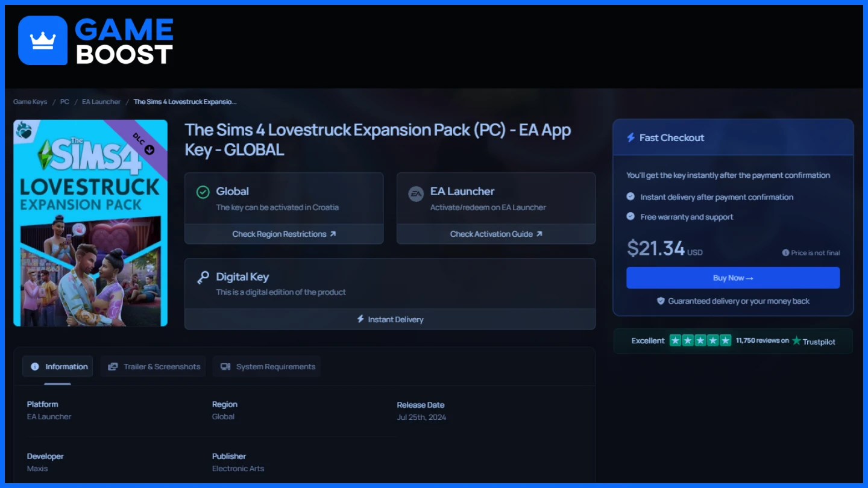Click the green Global checkmark icon
The width and height of the screenshot is (868, 488).
203,192
